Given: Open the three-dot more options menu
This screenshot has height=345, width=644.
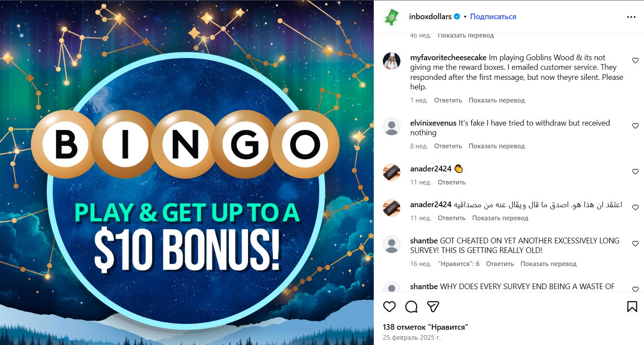Looking at the screenshot, I should tap(631, 17).
